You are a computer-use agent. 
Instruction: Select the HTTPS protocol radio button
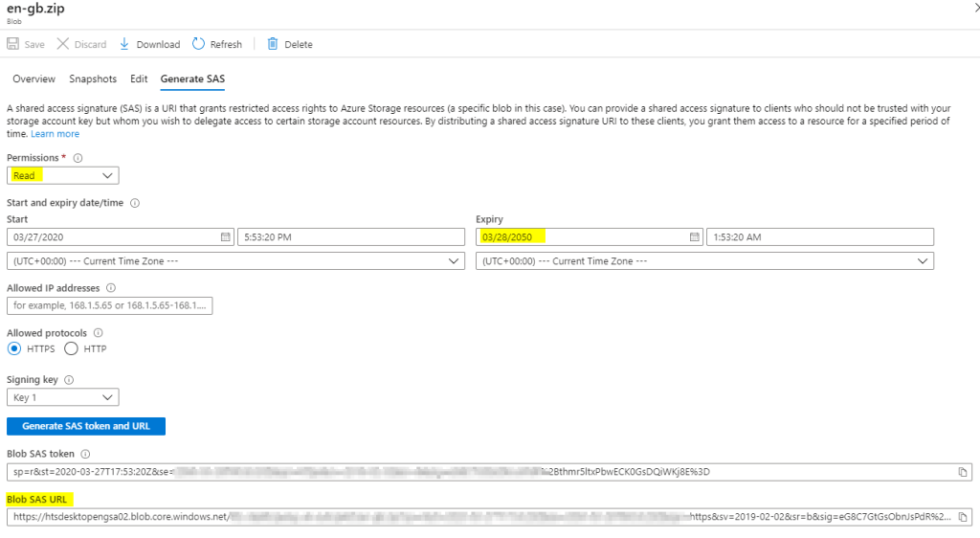[14, 349]
